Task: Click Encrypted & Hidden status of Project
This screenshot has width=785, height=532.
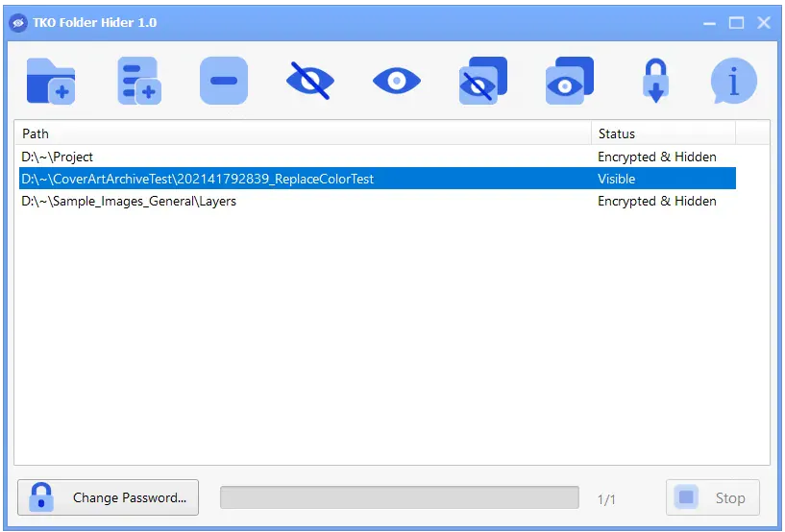Action: click(657, 157)
